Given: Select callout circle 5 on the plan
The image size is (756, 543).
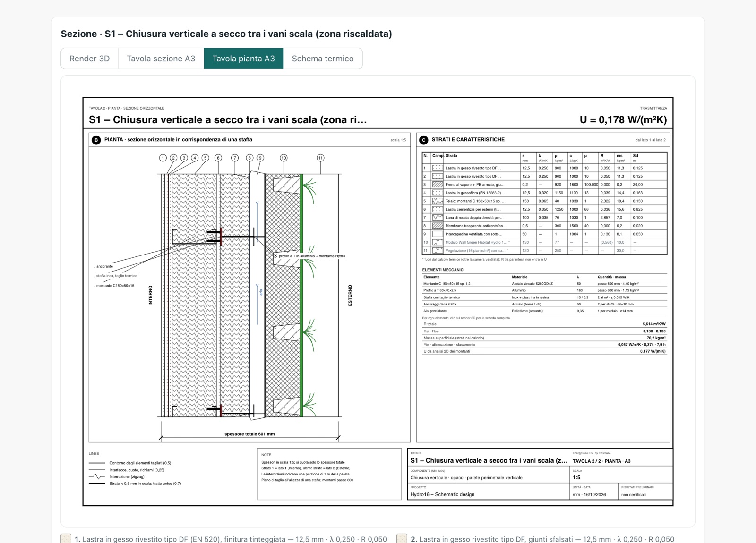Looking at the screenshot, I should click(205, 158).
